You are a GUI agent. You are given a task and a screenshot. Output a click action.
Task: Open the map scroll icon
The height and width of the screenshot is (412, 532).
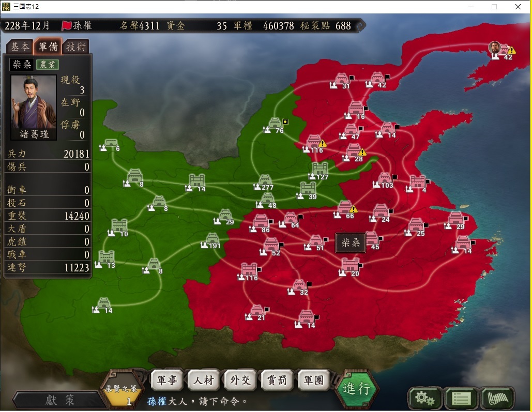coord(497,398)
